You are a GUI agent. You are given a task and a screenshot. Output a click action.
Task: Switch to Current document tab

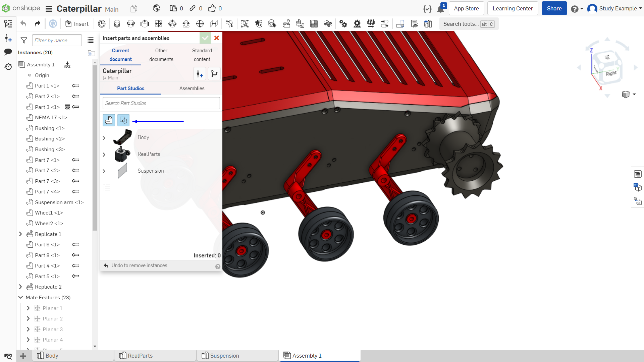(120, 55)
